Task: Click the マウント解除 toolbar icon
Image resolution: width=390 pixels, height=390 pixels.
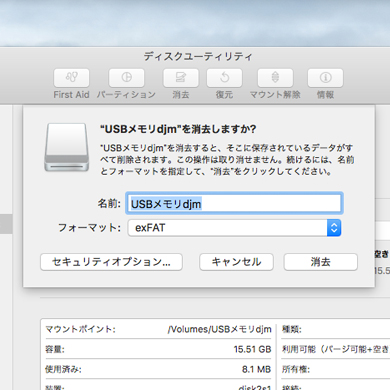Action: point(275,78)
